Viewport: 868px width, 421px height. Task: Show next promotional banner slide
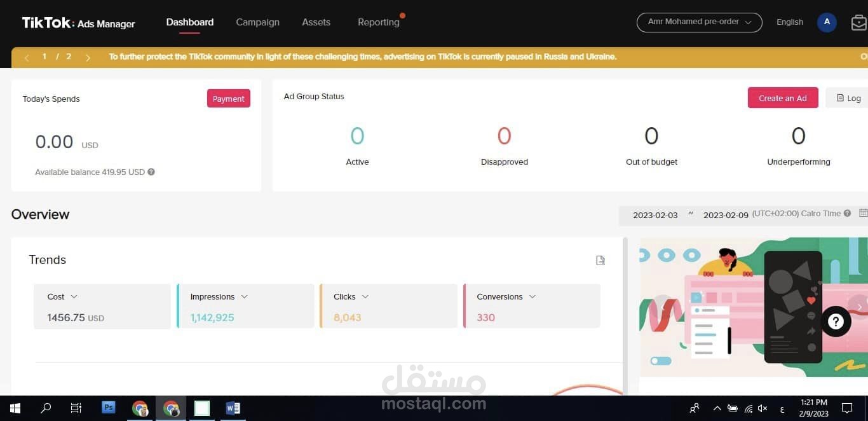click(x=859, y=307)
